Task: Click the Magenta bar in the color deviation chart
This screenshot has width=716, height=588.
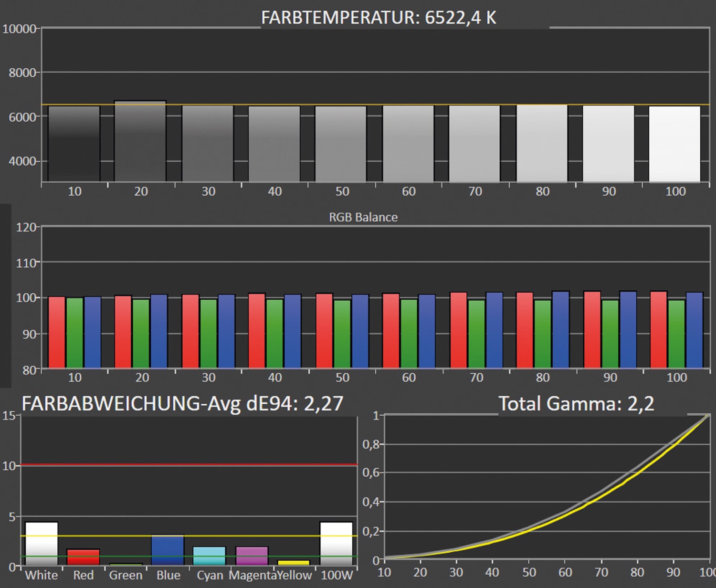Action: (x=252, y=556)
